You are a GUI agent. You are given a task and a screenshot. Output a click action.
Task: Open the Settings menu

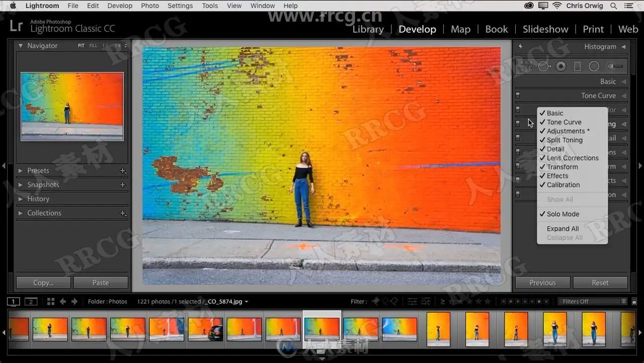click(x=180, y=6)
